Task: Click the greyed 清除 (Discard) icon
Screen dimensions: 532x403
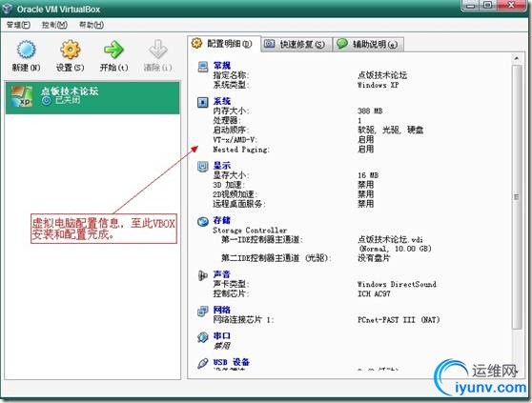Action: 157,50
